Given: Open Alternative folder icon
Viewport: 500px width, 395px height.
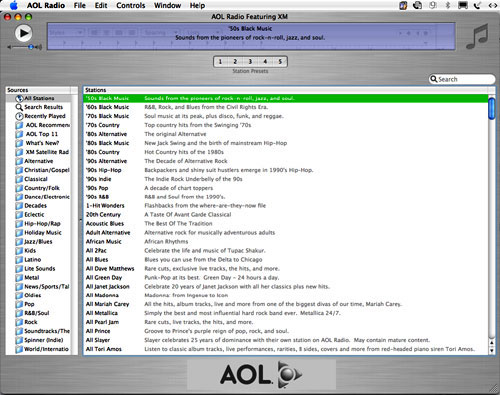Looking at the screenshot, I should click(19, 161).
